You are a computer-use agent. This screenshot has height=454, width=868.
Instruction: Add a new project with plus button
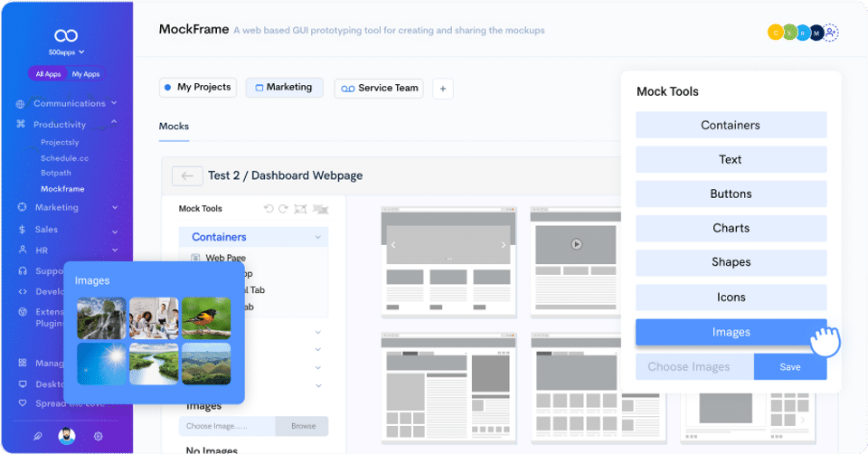[x=443, y=89]
